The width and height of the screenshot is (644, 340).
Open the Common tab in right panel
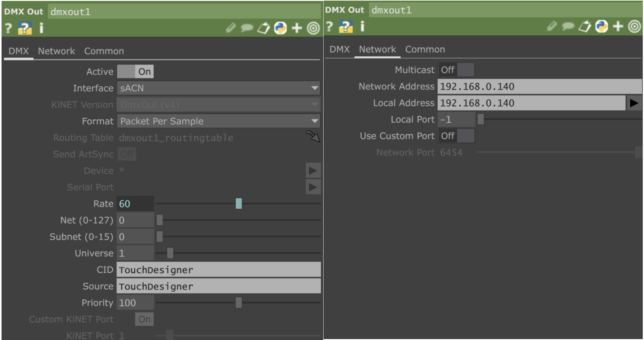(425, 49)
